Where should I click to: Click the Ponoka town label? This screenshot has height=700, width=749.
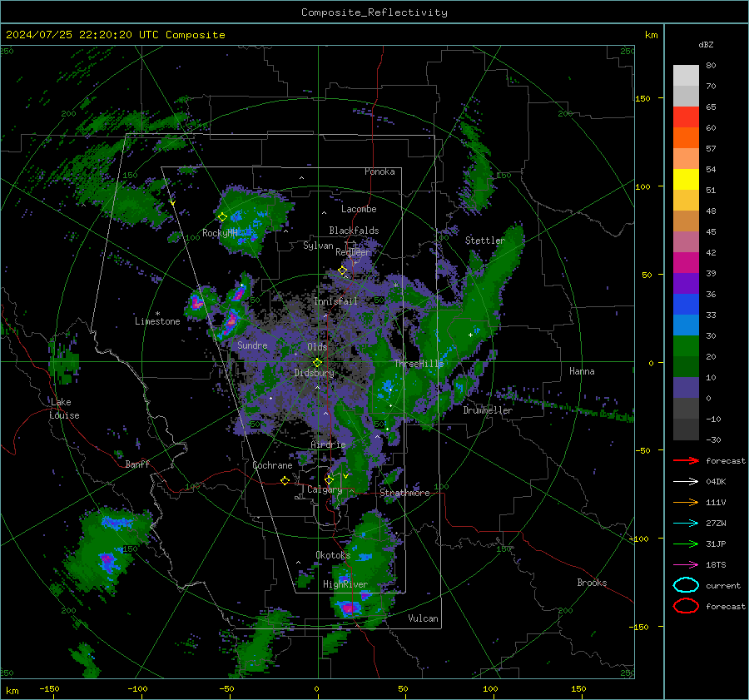pyautogui.click(x=379, y=171)
